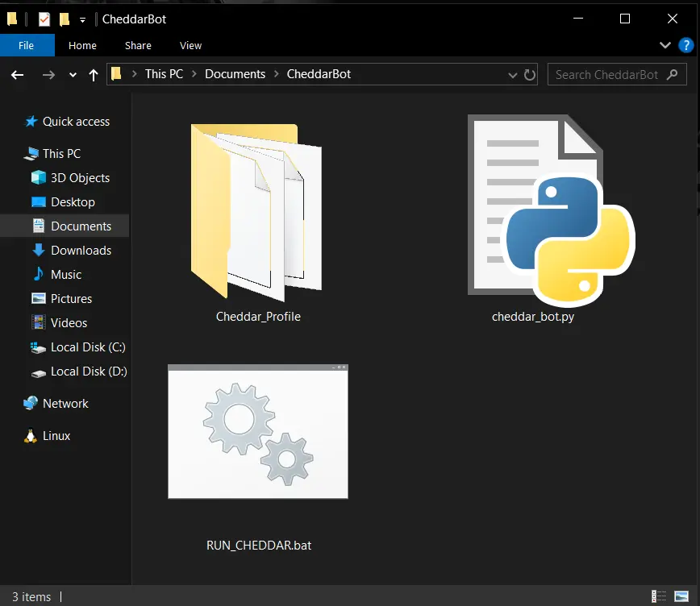Click the Search CheddarBot field
This screenshot has height=606, width=700.
click(617, 74)
